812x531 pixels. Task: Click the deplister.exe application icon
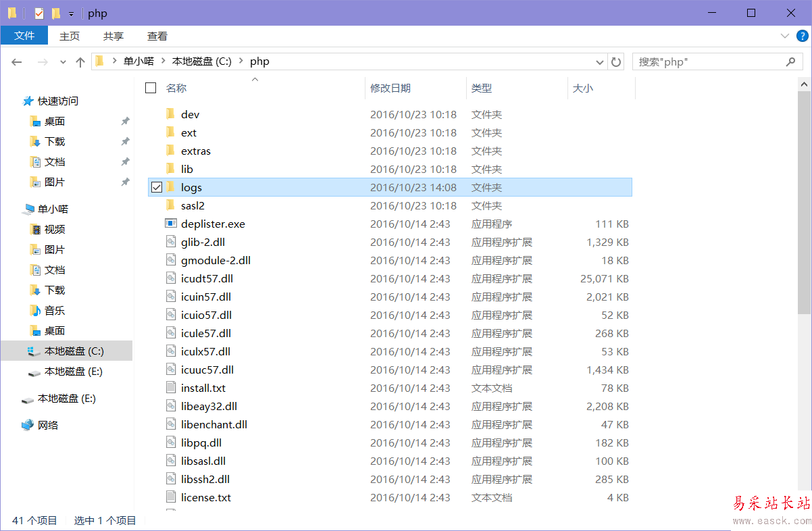pos(171,224)
